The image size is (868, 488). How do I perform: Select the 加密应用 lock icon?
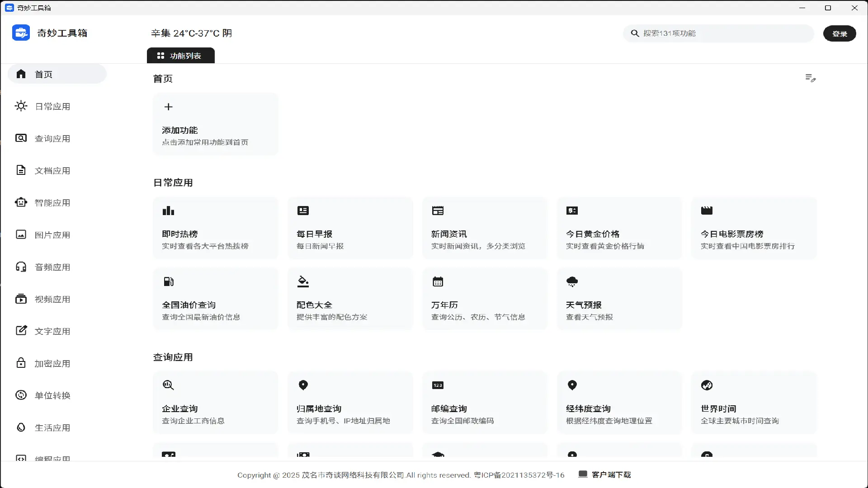click(x=21, y=363)
